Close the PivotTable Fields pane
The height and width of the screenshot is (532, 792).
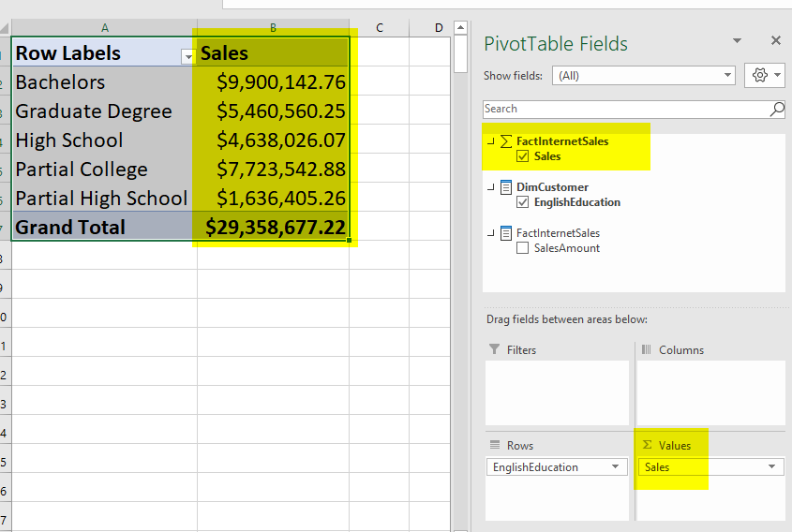click(775, 41)
